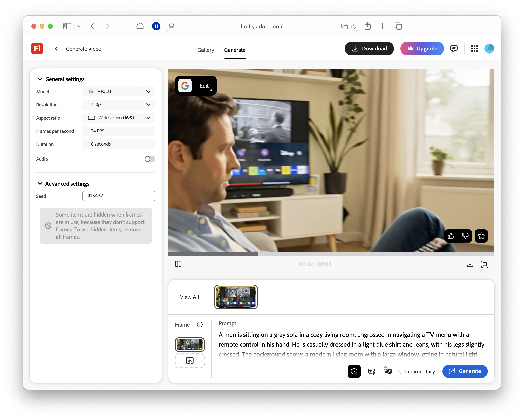The image size is (524, 420).
Task: Open the prompt history clock icon
Action: (354, 371)
